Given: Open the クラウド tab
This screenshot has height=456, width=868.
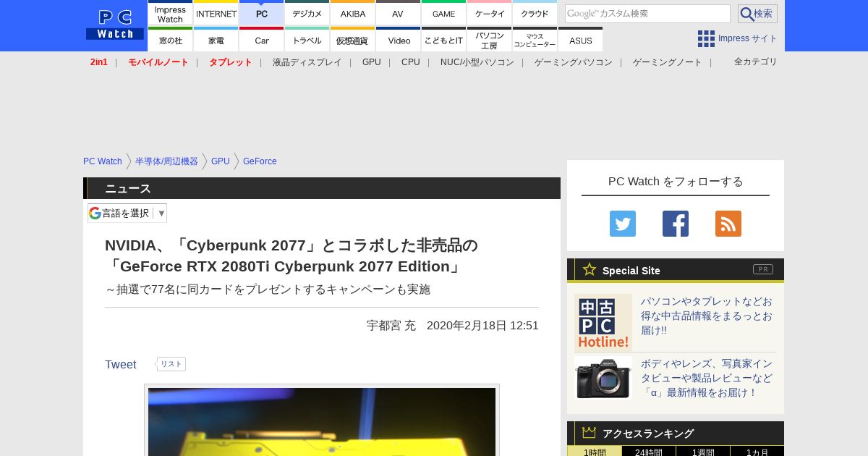Looking at the screenshot, I should coord(535,13).
